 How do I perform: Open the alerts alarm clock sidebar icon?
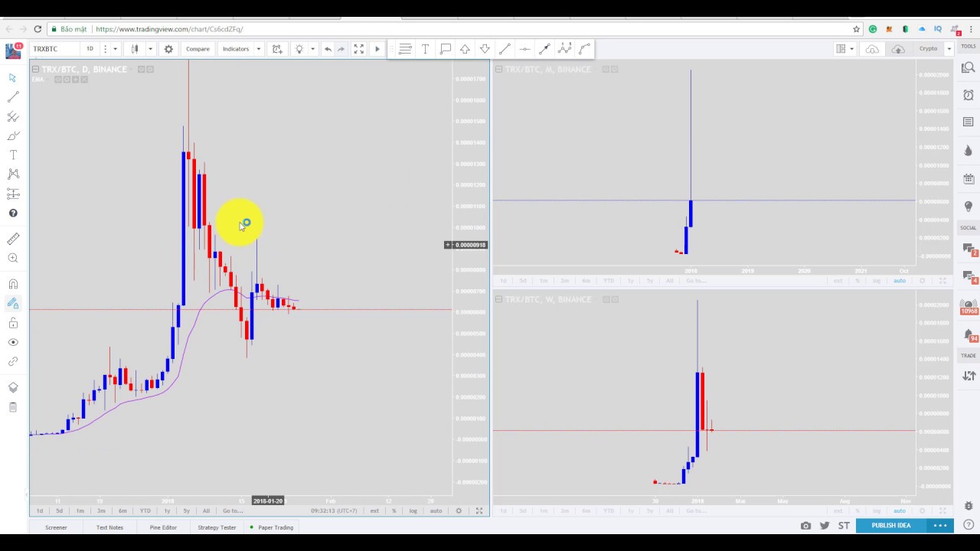(x=969, y=95)
